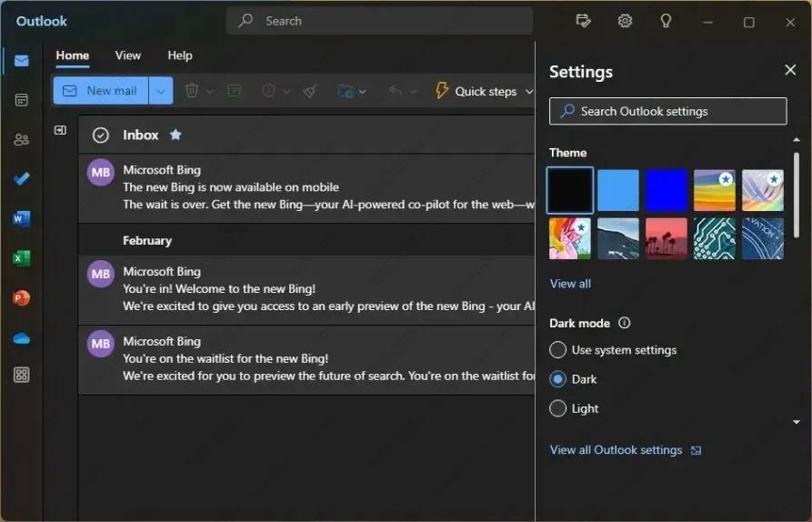Screen dimensions: 812x522
Task: Select the black theme swatch
Action: point(569,190)
